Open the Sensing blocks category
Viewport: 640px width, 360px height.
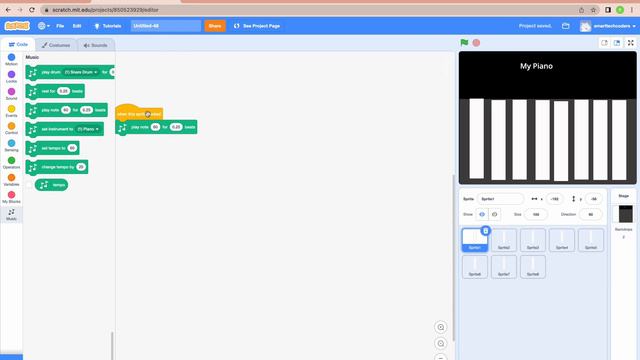click(x=11, y=145)
